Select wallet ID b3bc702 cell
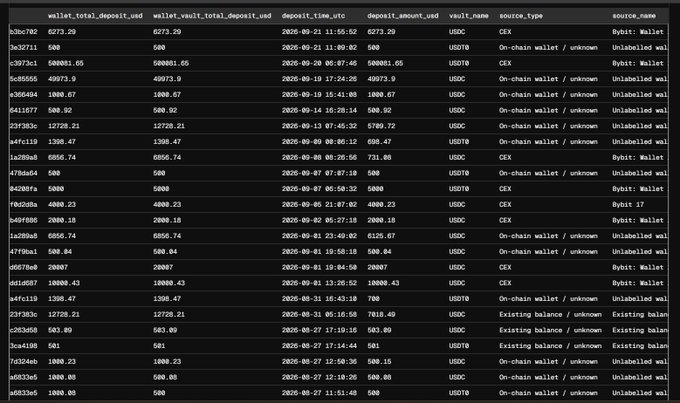The height and width of the screenshot is (403, 680). coord(23,32)
